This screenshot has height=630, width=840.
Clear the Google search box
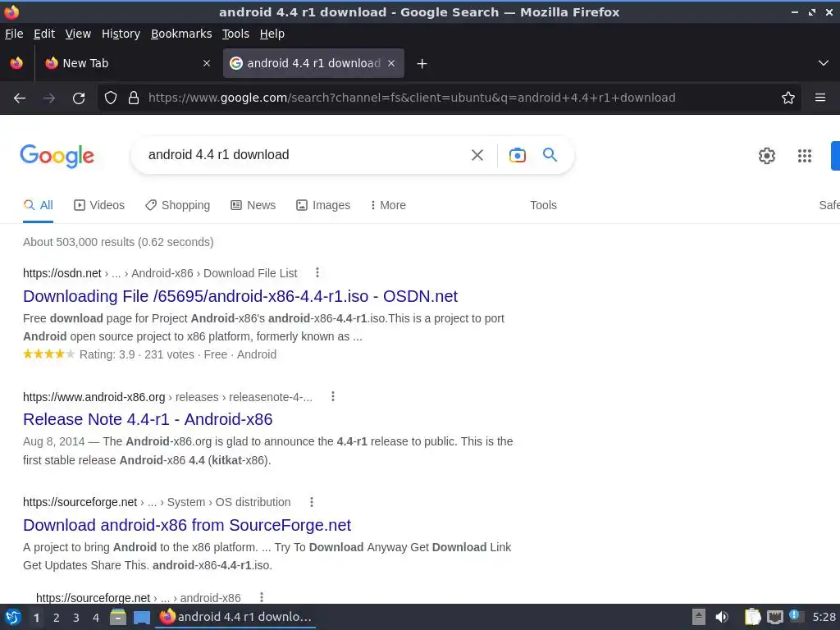pyautogui.click(x=477, y=155)
